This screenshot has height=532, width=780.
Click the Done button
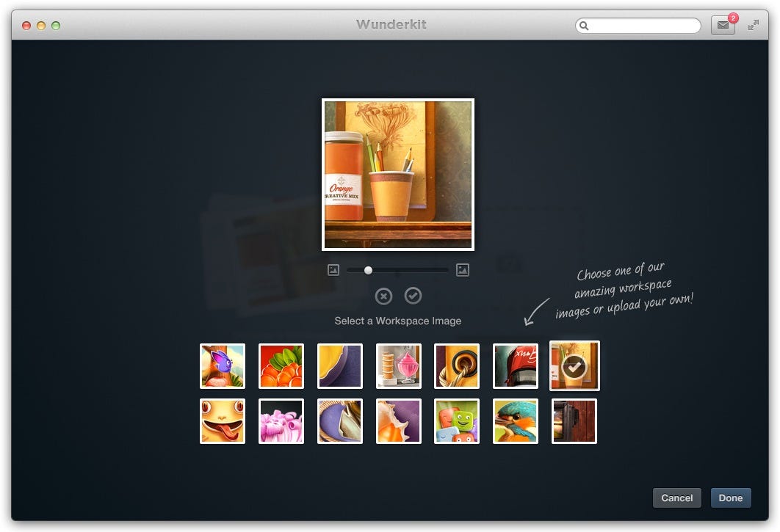pyautogui.click(x=731, y=498)
